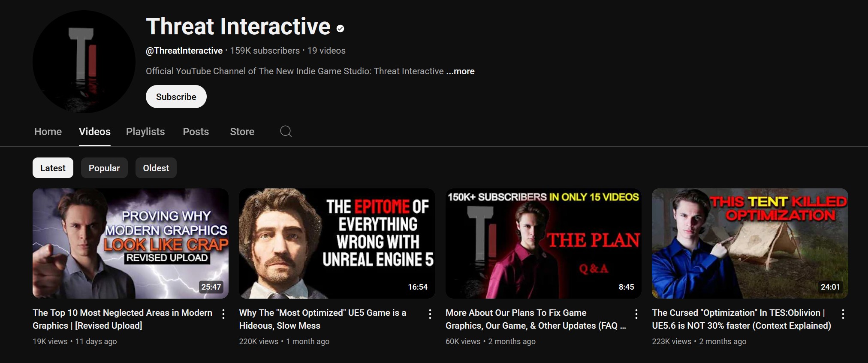Open the Posts tab

tap(196, 132)
